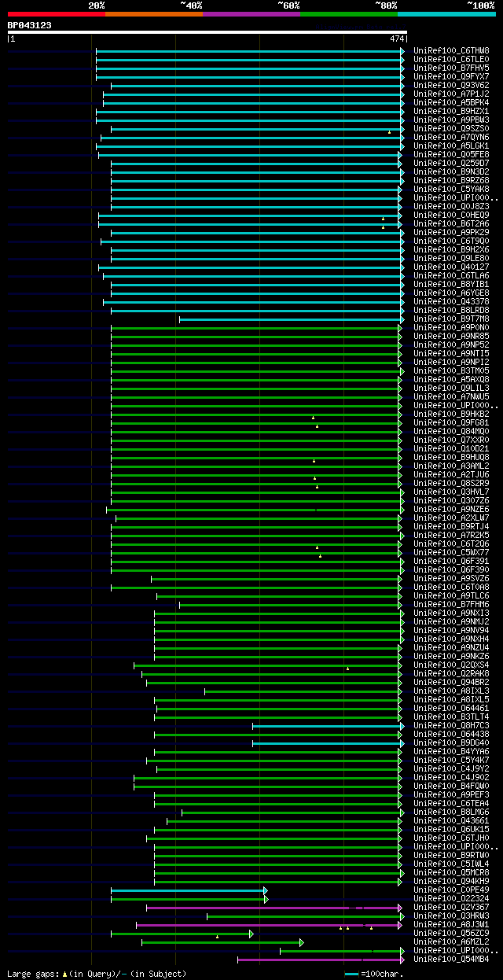Click the UniRef100_B9T7M8 label

click(451, 319)
